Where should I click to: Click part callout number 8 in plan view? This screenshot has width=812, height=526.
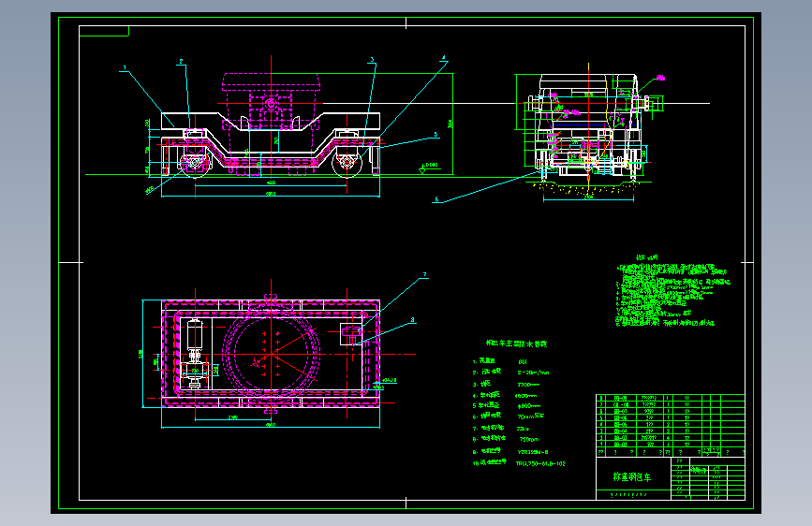click(x=413, y=319)
